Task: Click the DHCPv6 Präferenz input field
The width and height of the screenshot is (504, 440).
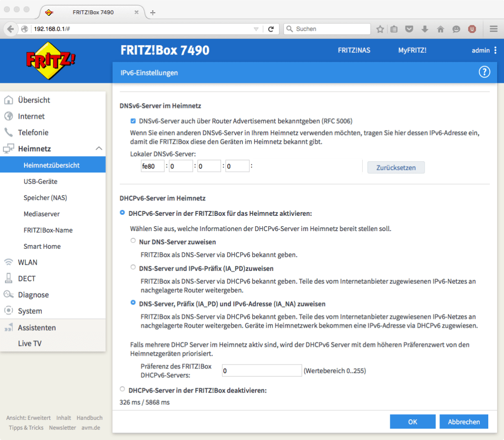Action: [261, 370]
